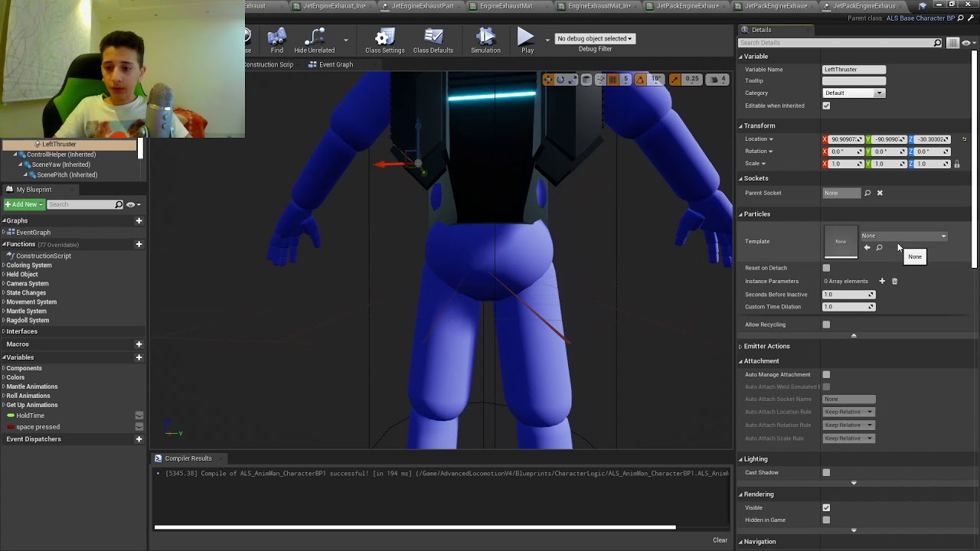Clear the Parent Socket with X icon
Image resolution: width=980 pixels, height=551 pixels.
(880, 193)
